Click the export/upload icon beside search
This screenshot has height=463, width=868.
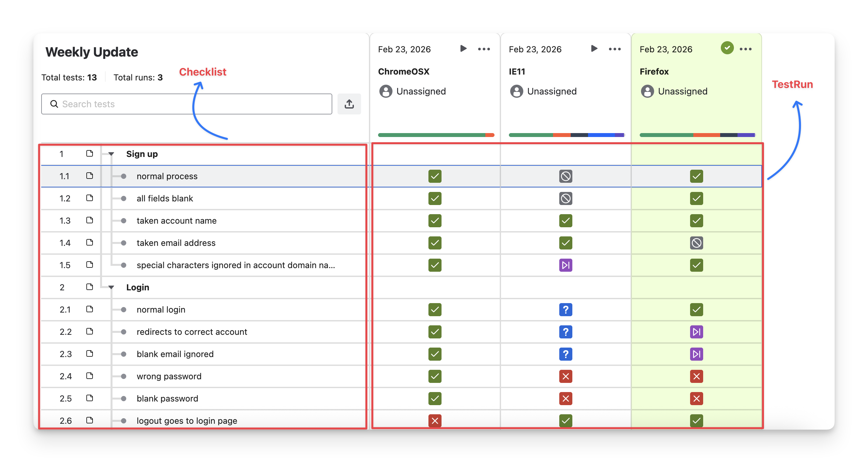tap(349, 104)
